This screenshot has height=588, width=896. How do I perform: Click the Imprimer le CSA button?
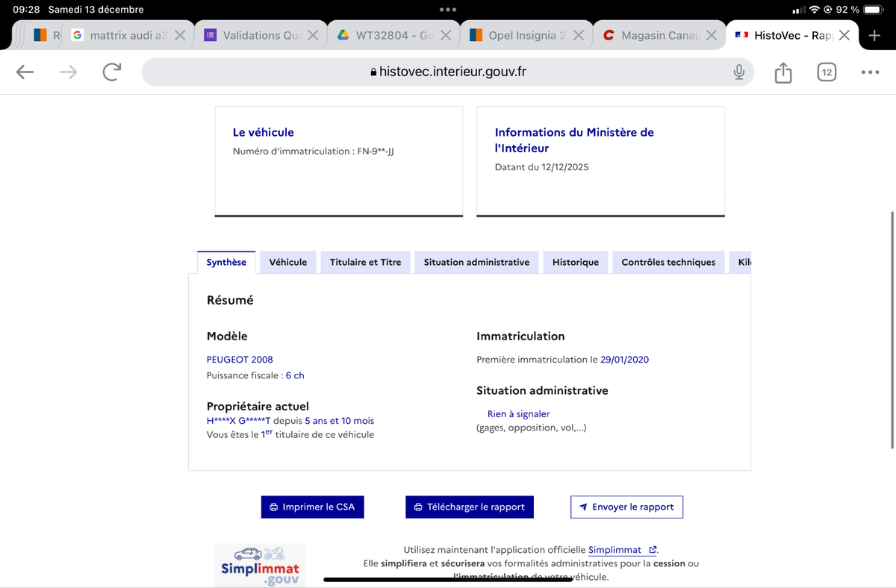(x=313, y=507)
